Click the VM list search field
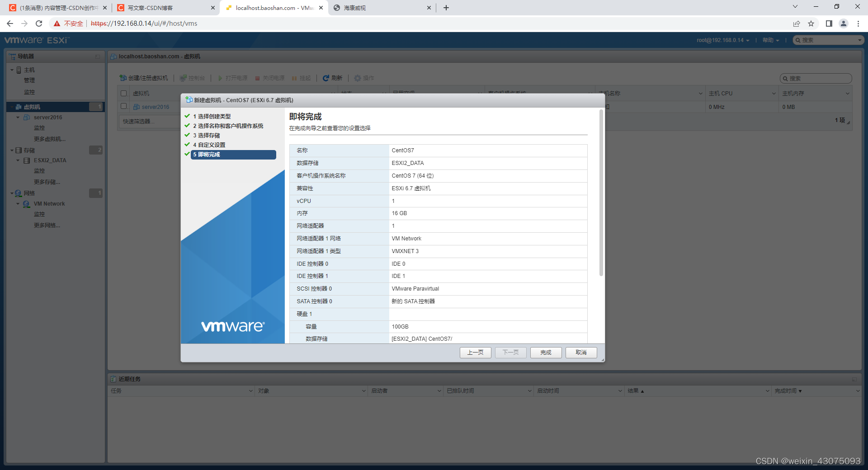Viewport: 868px width, 470px height. pos(816,79)
